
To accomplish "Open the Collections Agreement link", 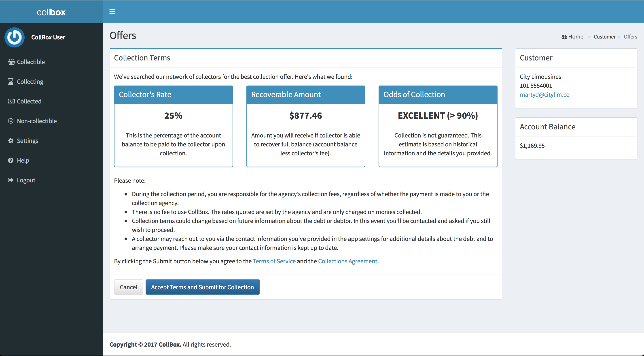I will 347,261.
